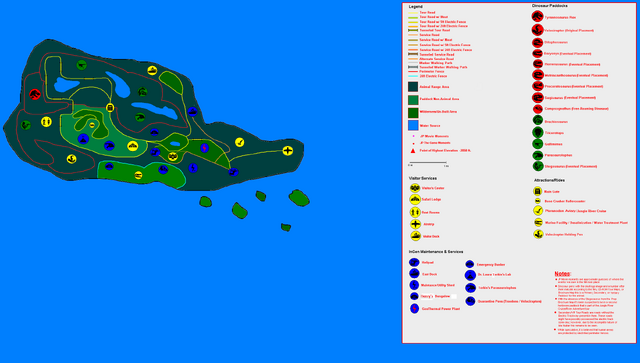
Task: Click the "InGen Maintenance & Services" heading
Action: (436, 252)
